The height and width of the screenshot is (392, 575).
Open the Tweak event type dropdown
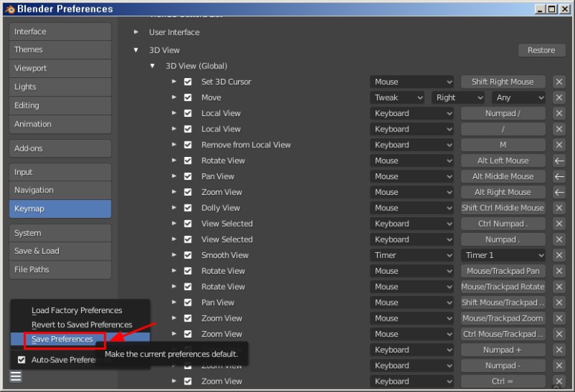point(397,97)
